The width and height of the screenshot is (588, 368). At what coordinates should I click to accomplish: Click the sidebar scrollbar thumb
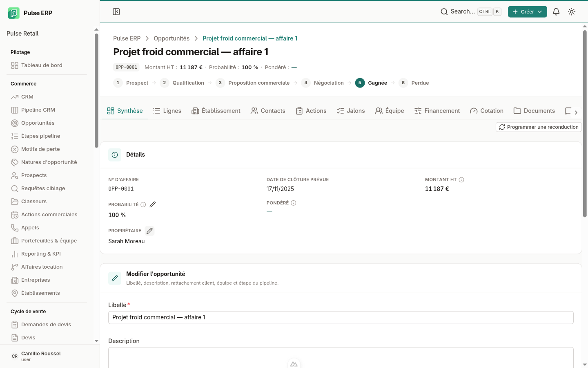[x=96, y=90]
